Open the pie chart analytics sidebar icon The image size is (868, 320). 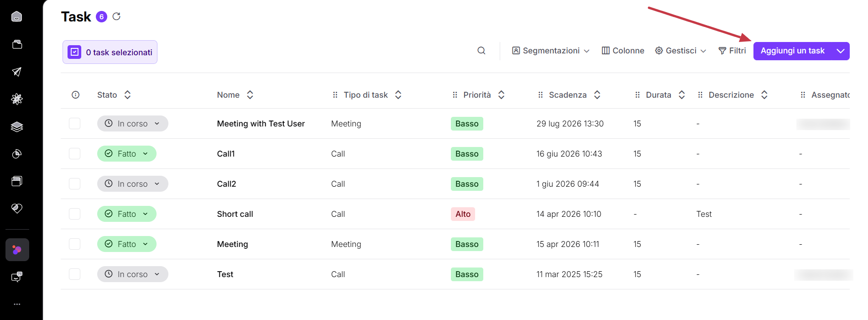pos(17,154)
